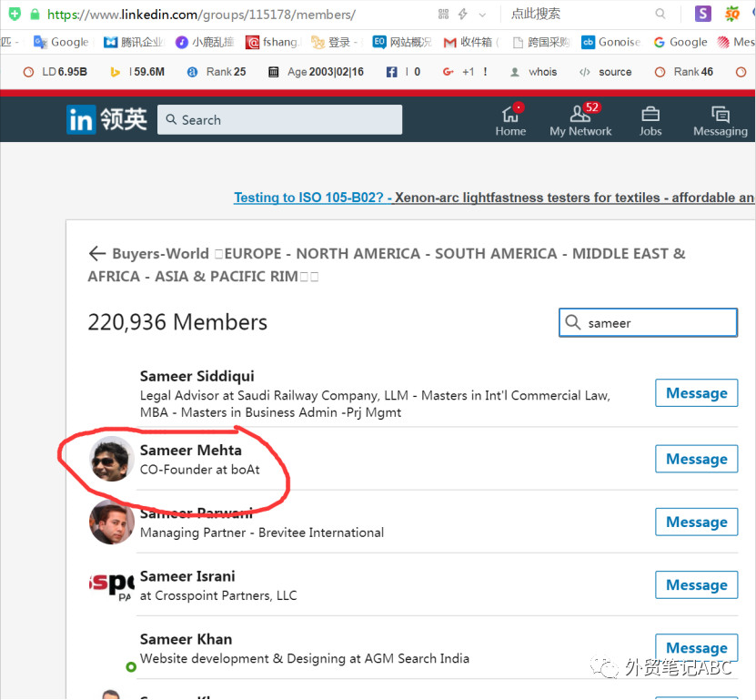Click the back arrow beside Buyers-World

coord(97,254)
